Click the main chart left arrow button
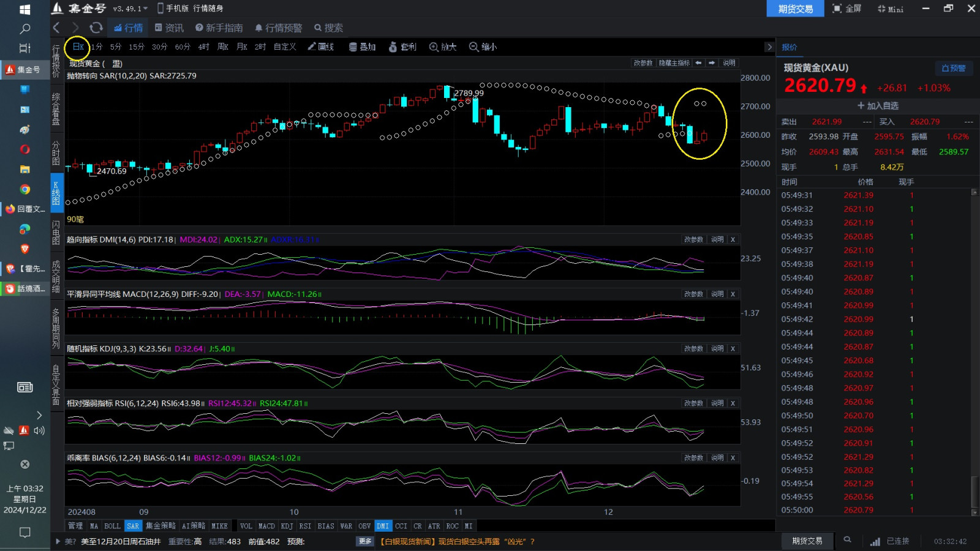The height and width of the screenshot is (551, 980). pos(698,63)
